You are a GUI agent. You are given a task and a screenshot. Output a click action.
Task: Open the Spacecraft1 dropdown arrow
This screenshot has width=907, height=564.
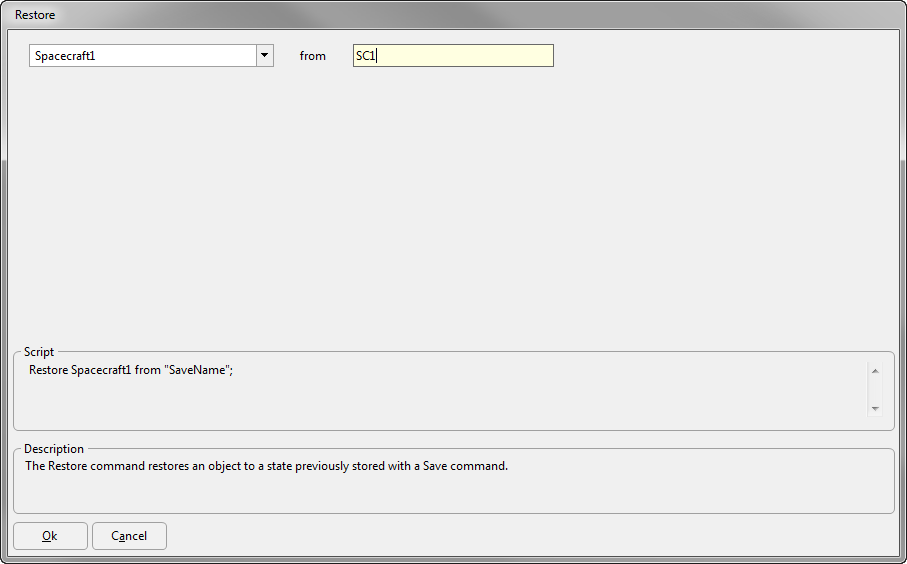coord(264,56)
